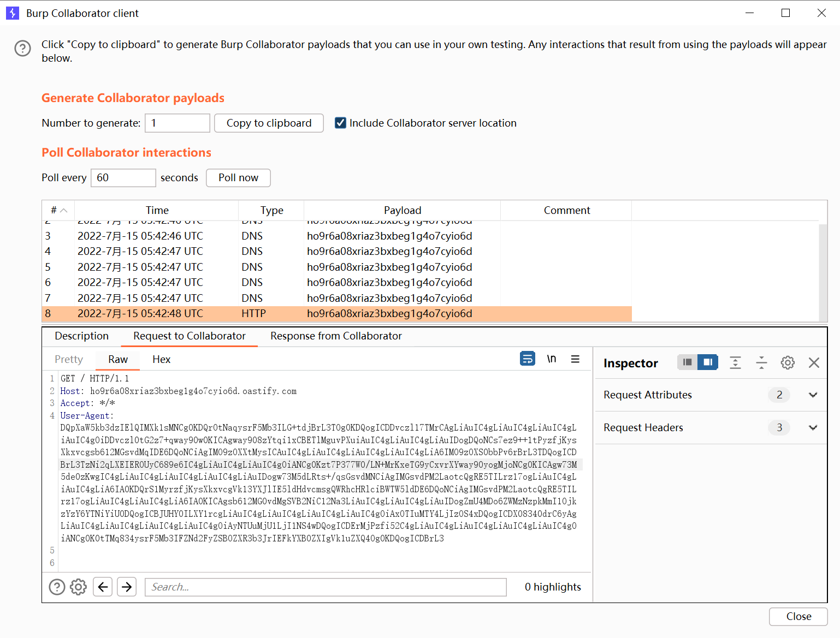Click Poll every seconds input field
This screenshot has height=638, width=840.
[x=123, y=177]
